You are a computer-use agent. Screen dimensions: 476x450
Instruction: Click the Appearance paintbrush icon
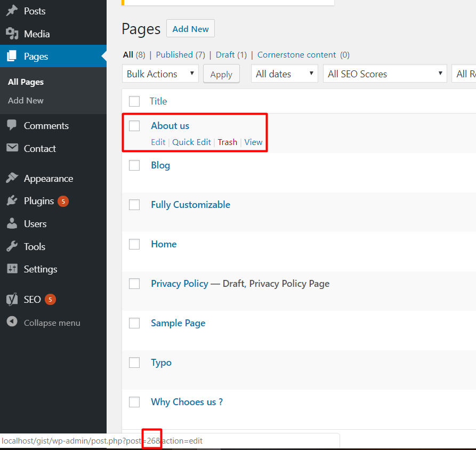tap(12, 178)
